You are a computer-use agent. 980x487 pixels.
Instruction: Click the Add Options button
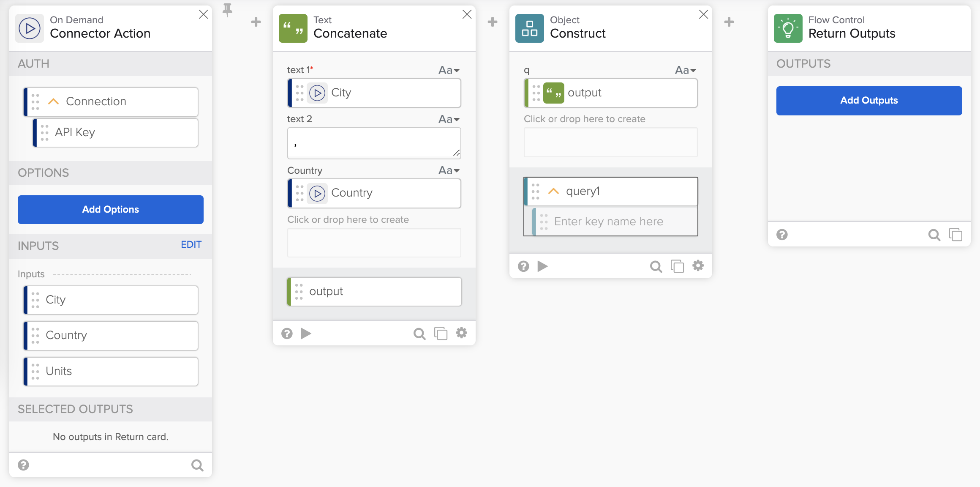(111, 210)
